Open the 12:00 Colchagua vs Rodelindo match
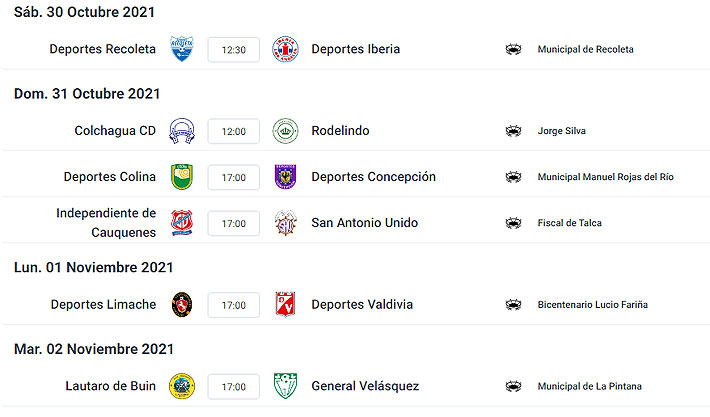Viewport: 710px width, 417px height. 233,131
